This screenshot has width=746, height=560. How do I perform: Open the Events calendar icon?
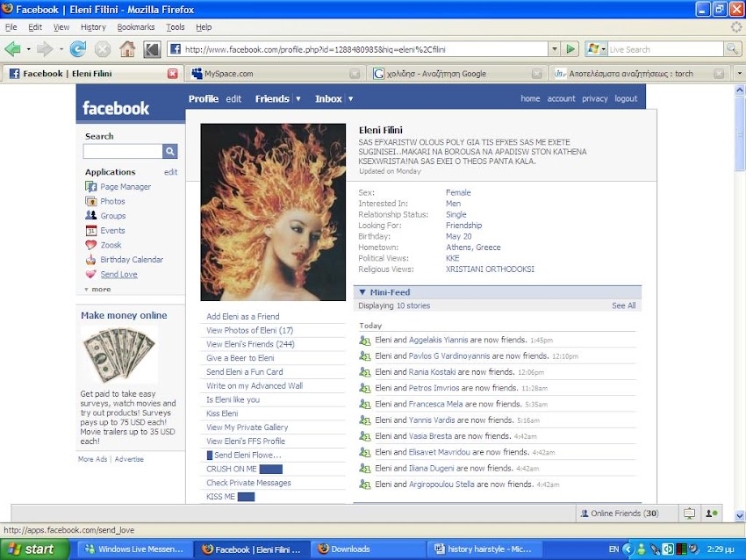91,230
